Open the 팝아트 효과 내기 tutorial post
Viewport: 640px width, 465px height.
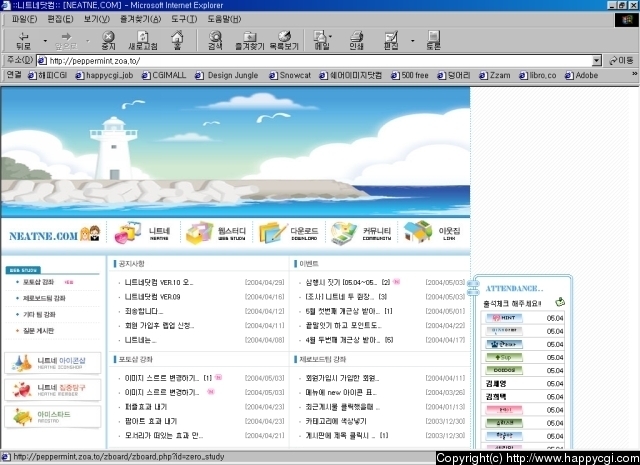coord(151,421)
